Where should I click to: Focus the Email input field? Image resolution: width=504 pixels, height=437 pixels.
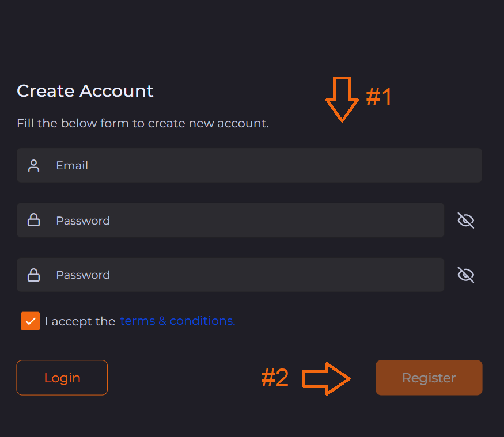coord(259,166)
